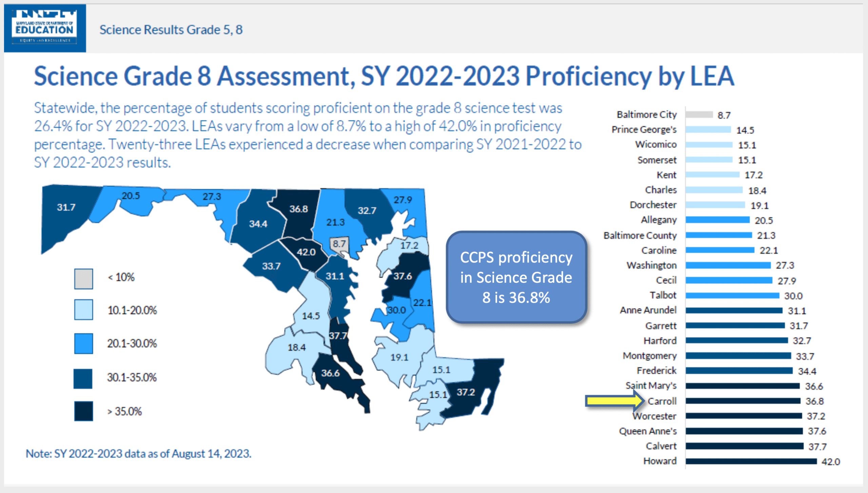Click the 31.7 Garrett region on map

66,208
